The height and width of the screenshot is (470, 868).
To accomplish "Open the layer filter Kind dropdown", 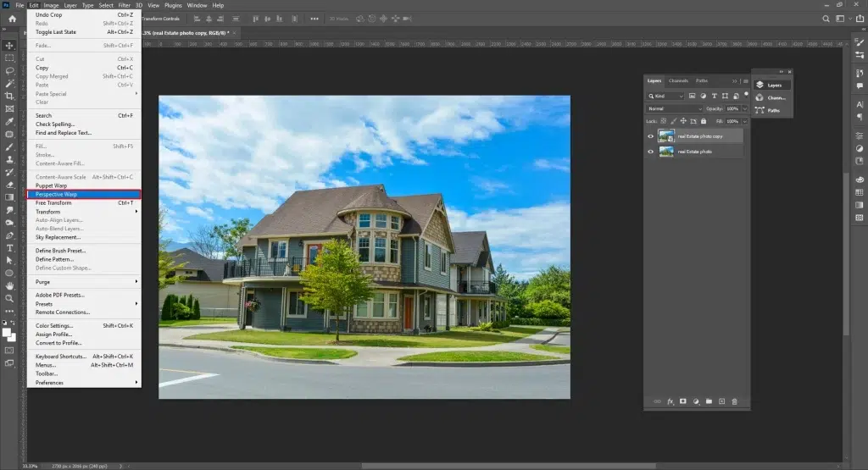I will (x=666, y=97).
